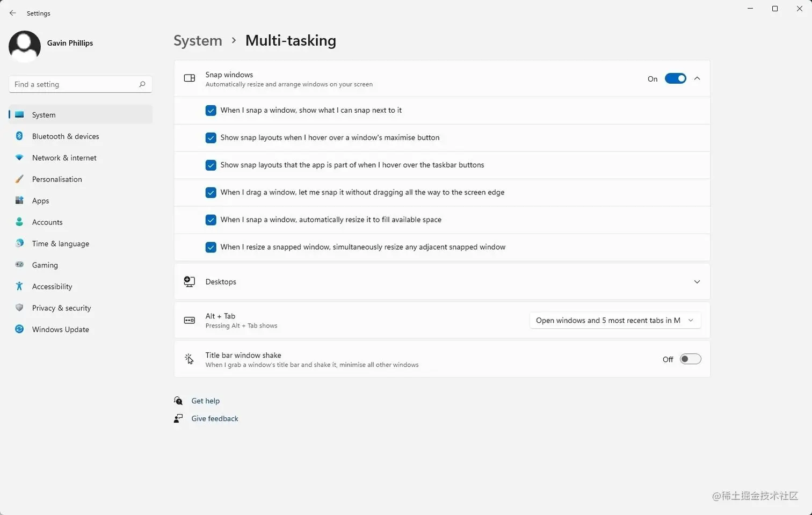812x515 pixels.
Task: Open Privacy & security settings
Action: [x=81, y=308]
